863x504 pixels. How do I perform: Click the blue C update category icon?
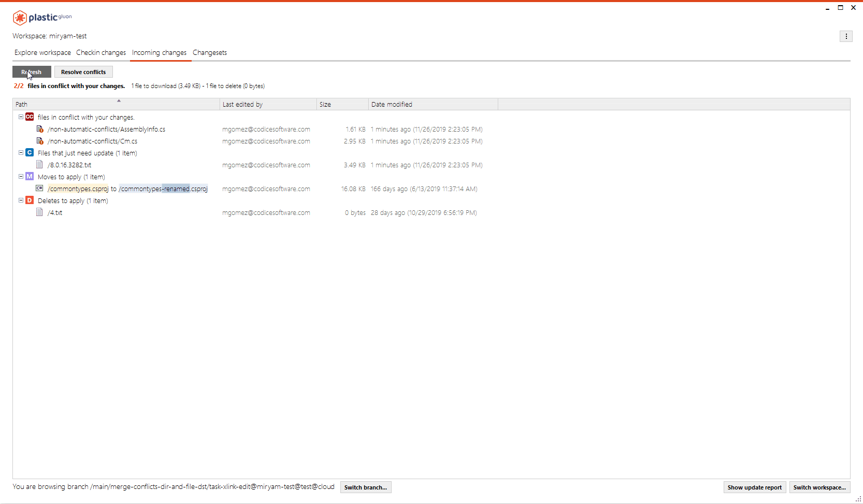point(30,152)
